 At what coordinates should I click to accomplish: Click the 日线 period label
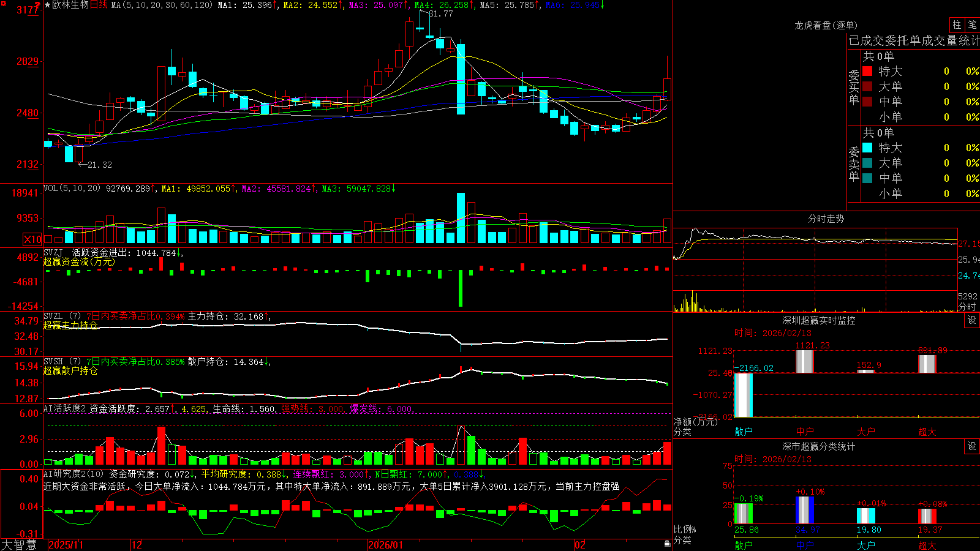pyautogui.click(x=99, y=5)
